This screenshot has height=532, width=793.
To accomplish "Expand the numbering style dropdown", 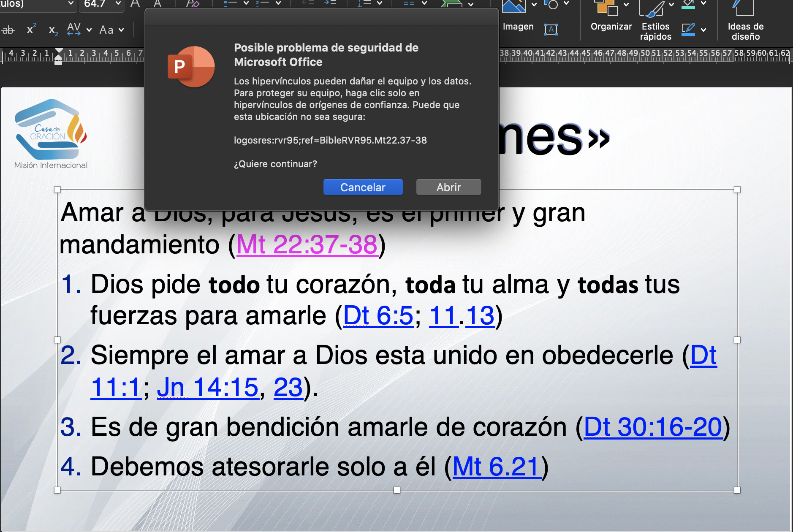I will 278,3.
